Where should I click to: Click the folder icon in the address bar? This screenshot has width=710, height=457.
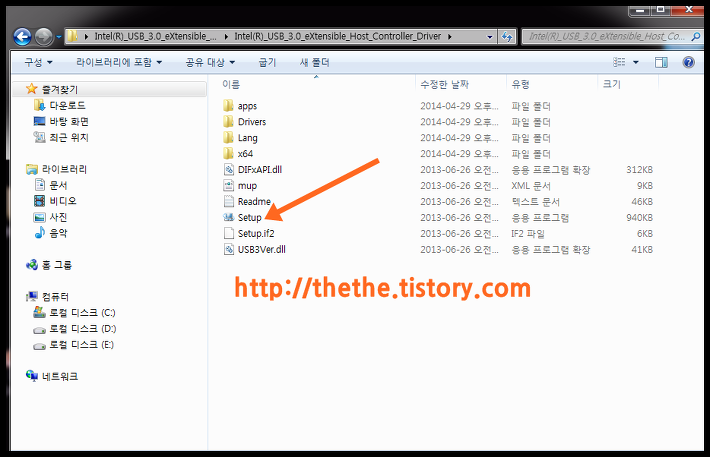[x=72, y=36]
